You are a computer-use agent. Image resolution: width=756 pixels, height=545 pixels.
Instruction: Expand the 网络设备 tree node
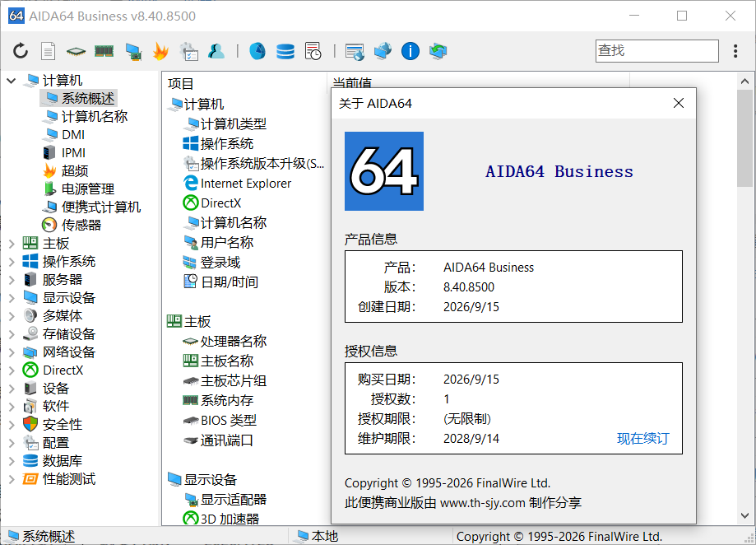(12, 352)
